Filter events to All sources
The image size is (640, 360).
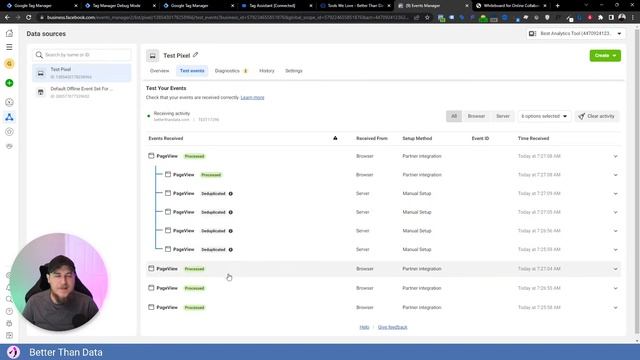tap(454, 116)
